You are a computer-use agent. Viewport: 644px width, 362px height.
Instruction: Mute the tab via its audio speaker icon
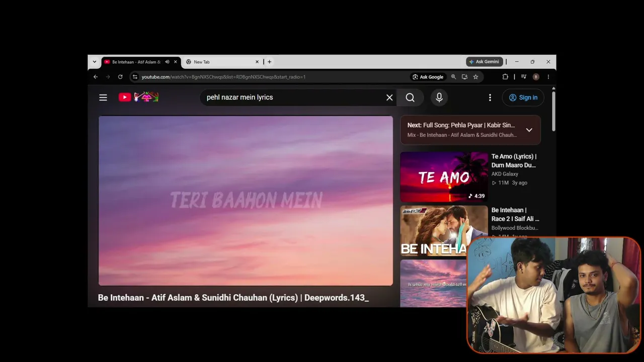[167, 62]
